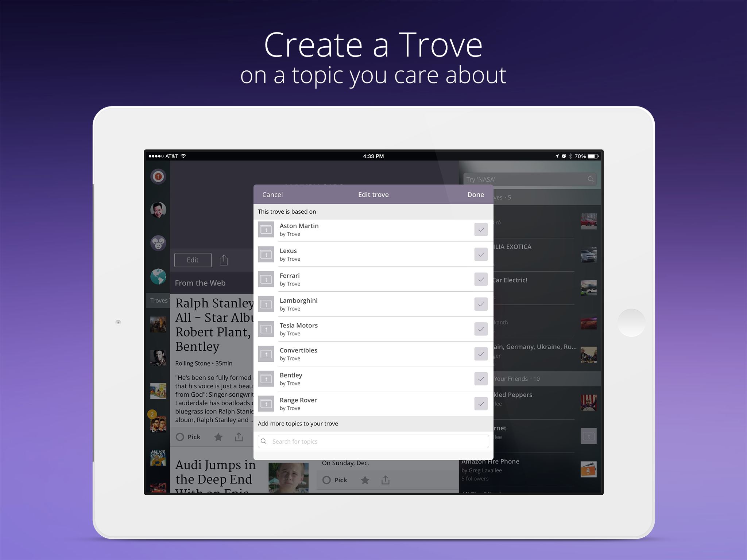Open Audi Jumps in the Deep End article
Screen dimensions: 747x560
pos(215,477)
